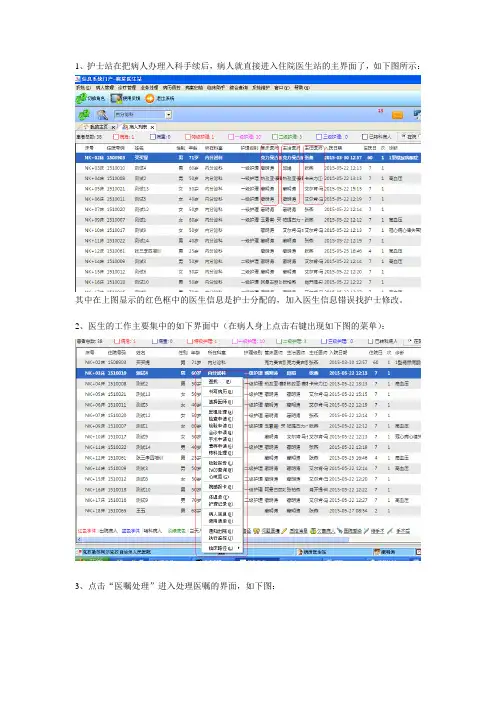The height and width of the screenshot is (702, 496).
Task: Select row NK+17床 1510016 in the second figure
Action: [248, 500]
